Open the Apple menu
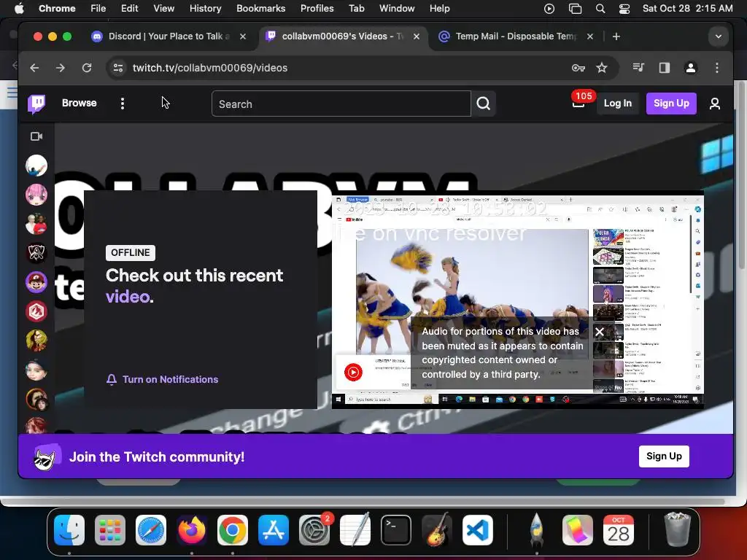Image resolution: width=747 pixels, height=560 pixels. [x=19, y=8]
